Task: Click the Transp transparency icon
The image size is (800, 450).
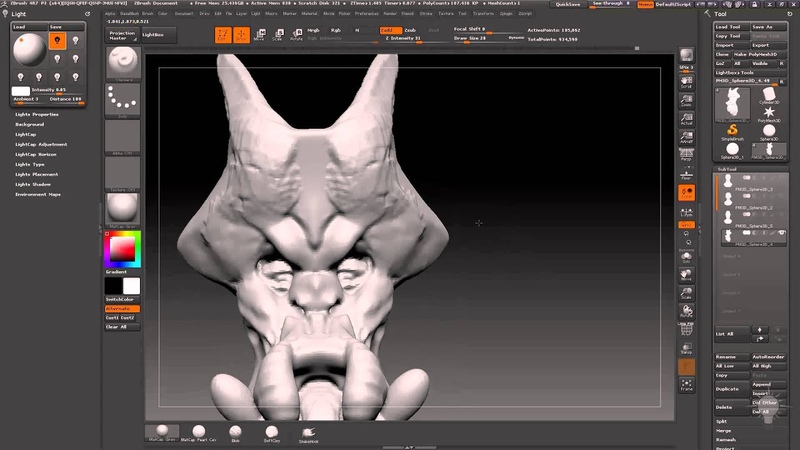Action: pyautogui.click(x=686, y=349)
